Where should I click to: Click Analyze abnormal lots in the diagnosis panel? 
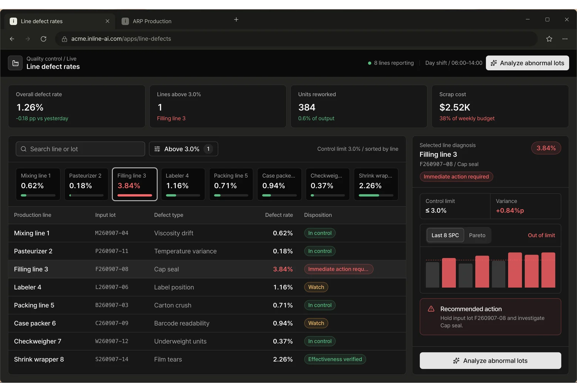490,361
